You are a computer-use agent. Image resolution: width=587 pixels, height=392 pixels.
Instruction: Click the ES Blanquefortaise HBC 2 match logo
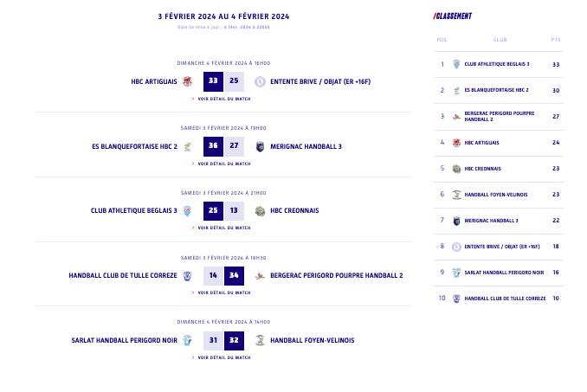(187, 146)
